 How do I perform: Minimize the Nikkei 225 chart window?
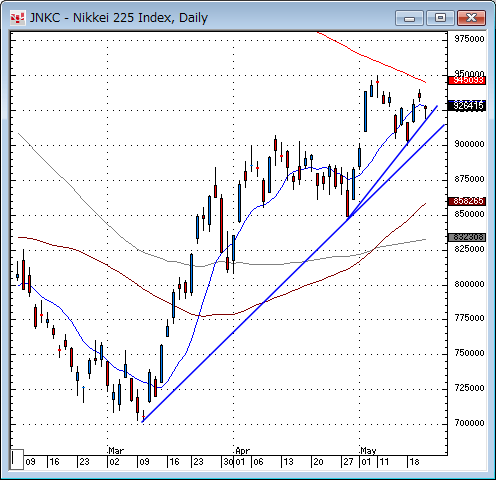[x=409, y=18]
